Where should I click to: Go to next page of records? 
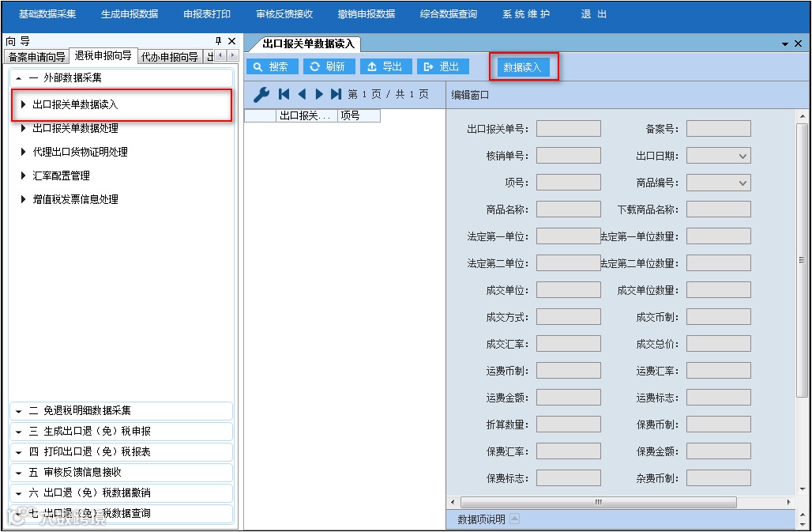(319, 94)
